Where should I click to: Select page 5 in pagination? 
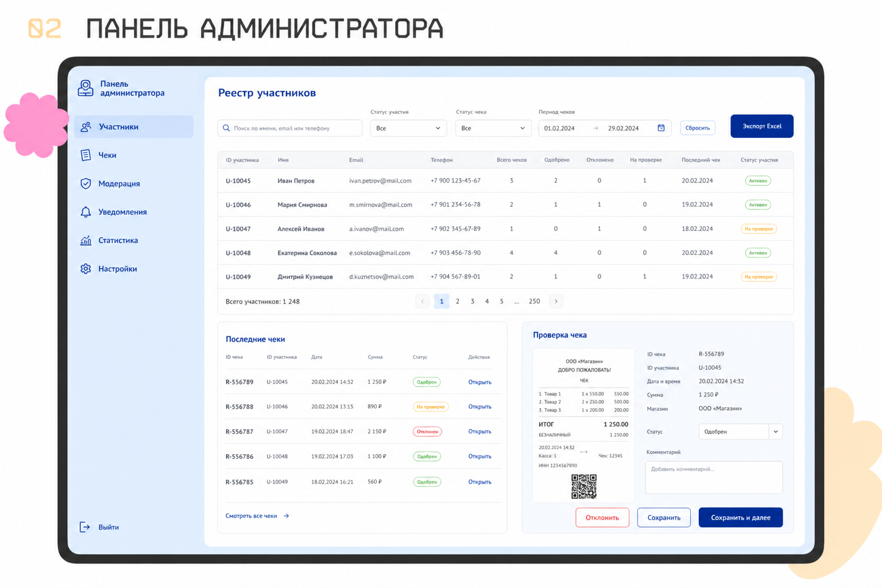pyautogui.click(x=501, y=301)
